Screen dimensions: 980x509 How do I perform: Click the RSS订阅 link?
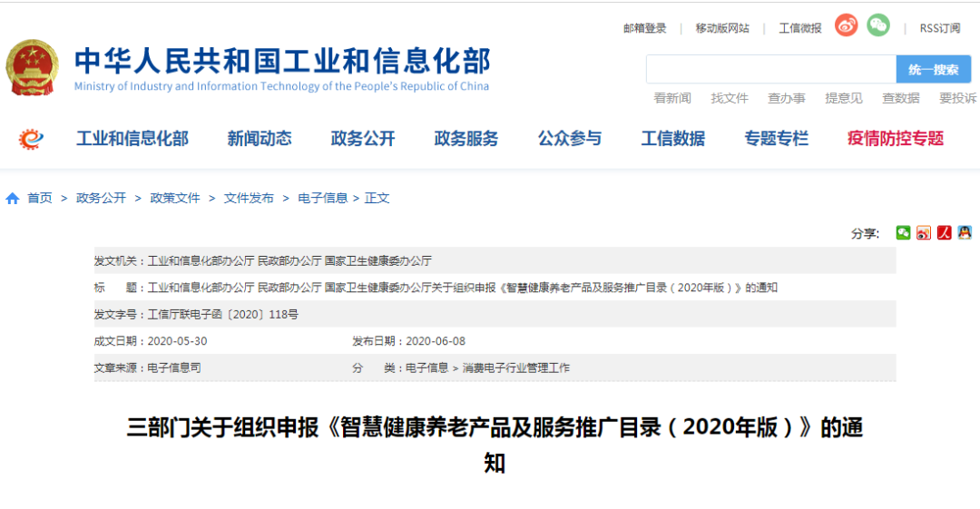click(939, 28)
